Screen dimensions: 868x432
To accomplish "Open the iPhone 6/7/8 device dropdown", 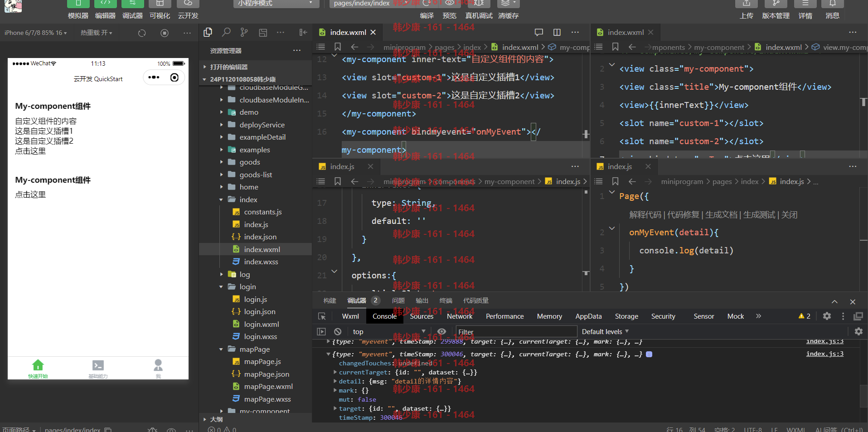I will click(x=36, y=33).
